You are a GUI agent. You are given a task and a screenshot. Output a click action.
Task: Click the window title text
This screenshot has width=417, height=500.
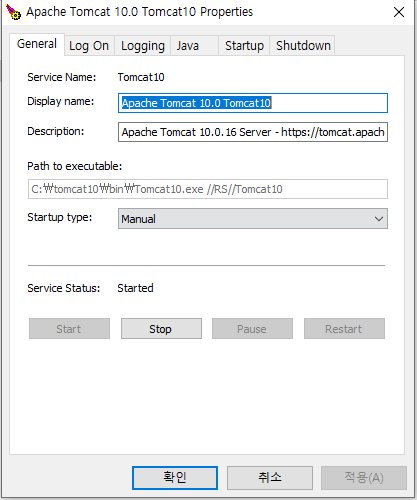point(140,12)
